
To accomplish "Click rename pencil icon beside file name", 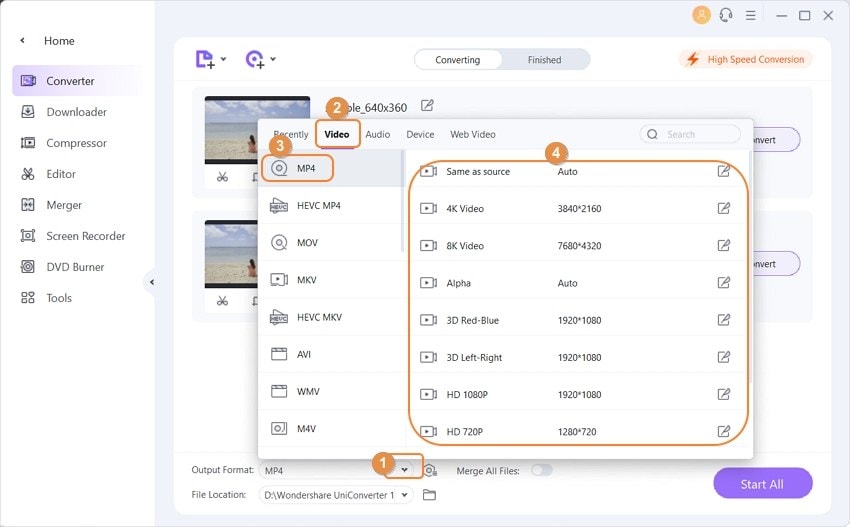I will tap(428, 105).
